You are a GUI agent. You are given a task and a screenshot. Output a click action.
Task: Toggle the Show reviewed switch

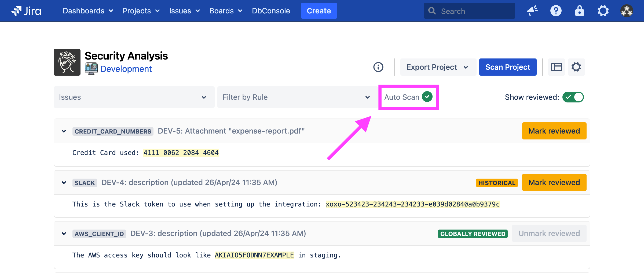(x=573, y=97)
